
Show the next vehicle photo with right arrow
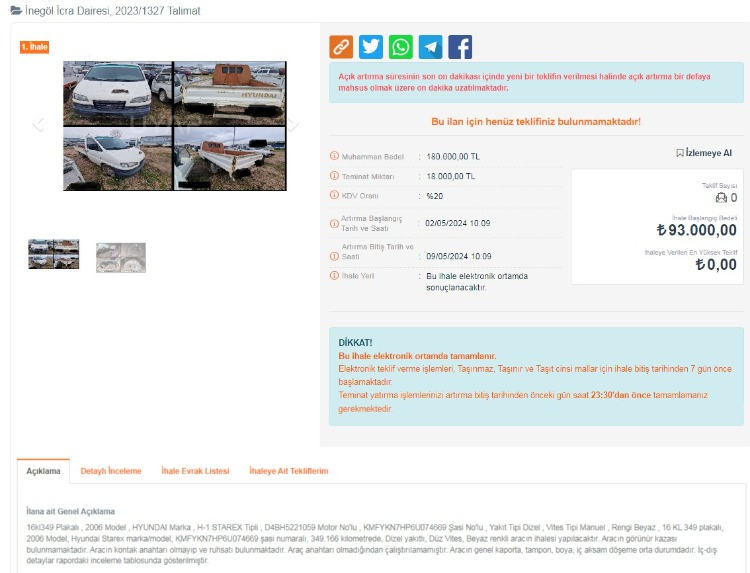(x=293, y=124)
